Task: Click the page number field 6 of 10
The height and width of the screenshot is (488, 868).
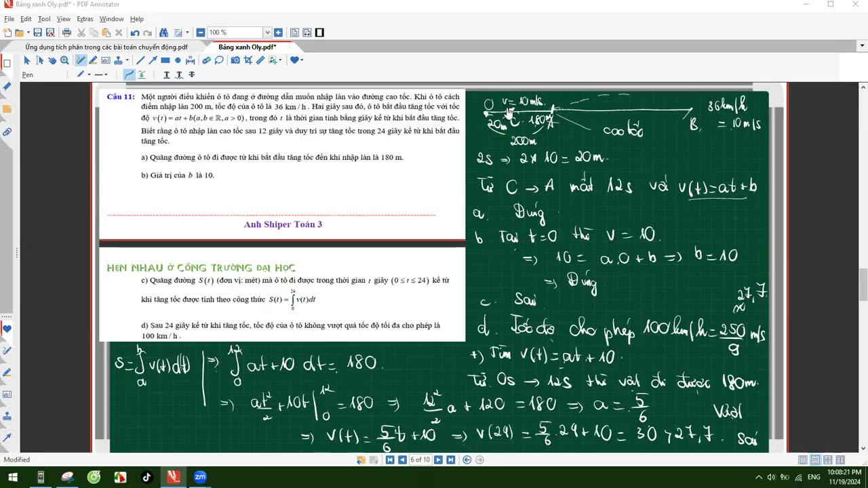Action: (x=420, y=460)
